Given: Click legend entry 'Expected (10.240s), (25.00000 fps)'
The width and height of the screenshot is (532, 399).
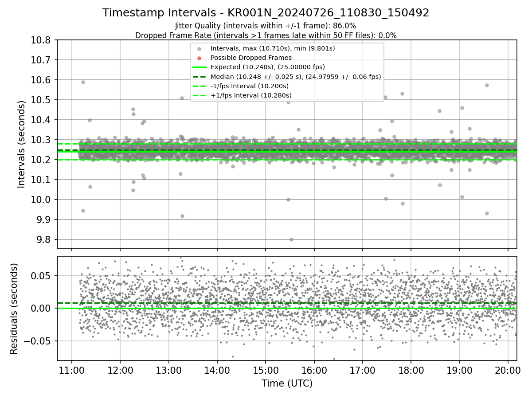Looking at the screenshot, I should [x=268, y=67].
